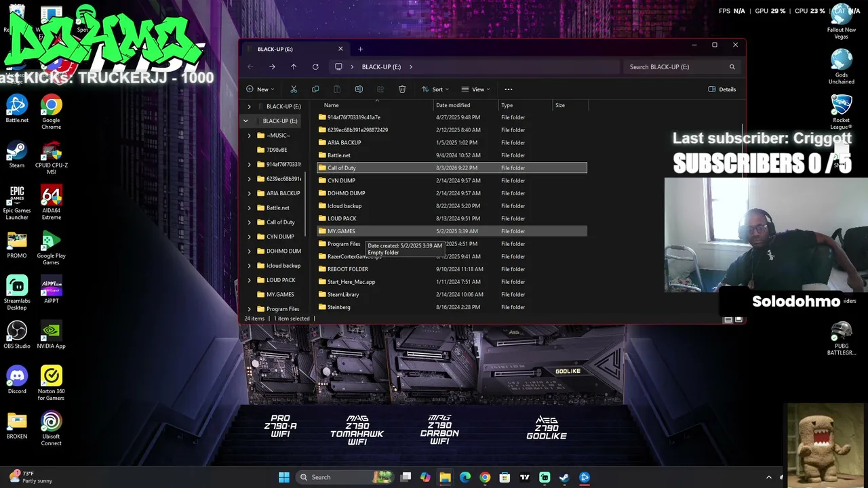
Task: Open the New dropdown menu
Action: click(x=260, y=89)
